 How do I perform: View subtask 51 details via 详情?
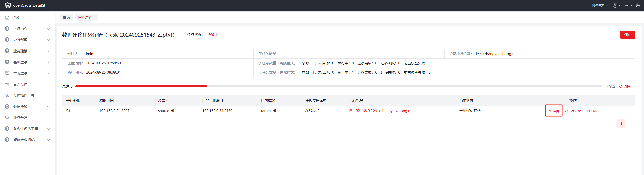[554, 111]
